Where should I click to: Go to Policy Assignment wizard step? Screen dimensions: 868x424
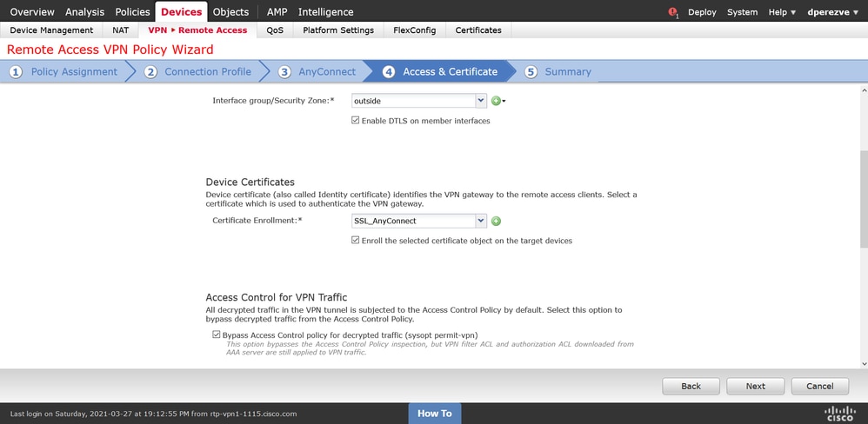point(74,72)
